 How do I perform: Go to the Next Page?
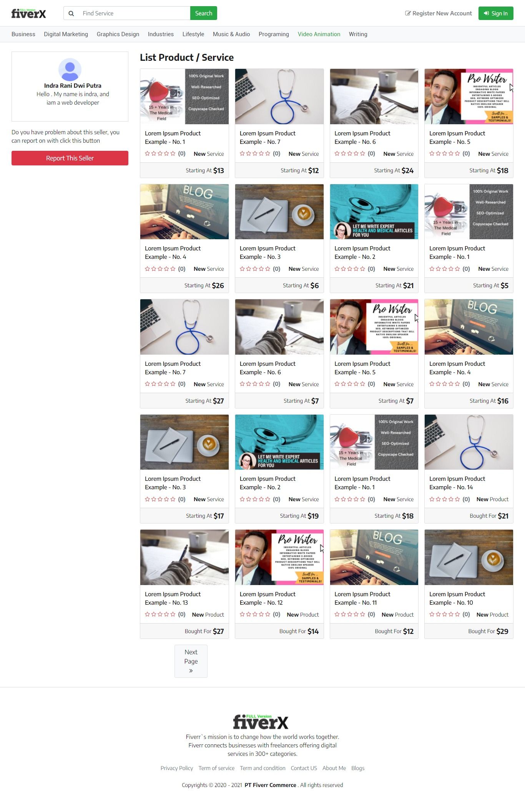[191, 661]
